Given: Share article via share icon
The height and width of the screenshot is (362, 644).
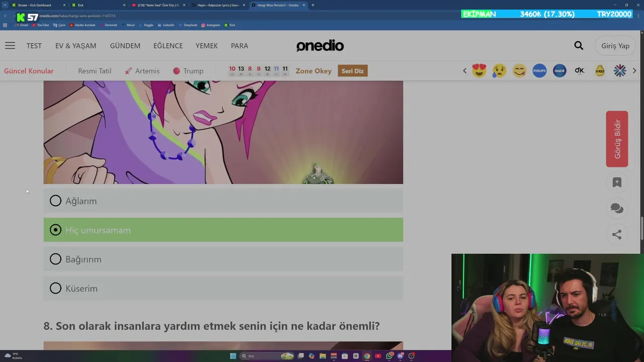Looking at the screenshot, I should [x=617, y=234].
